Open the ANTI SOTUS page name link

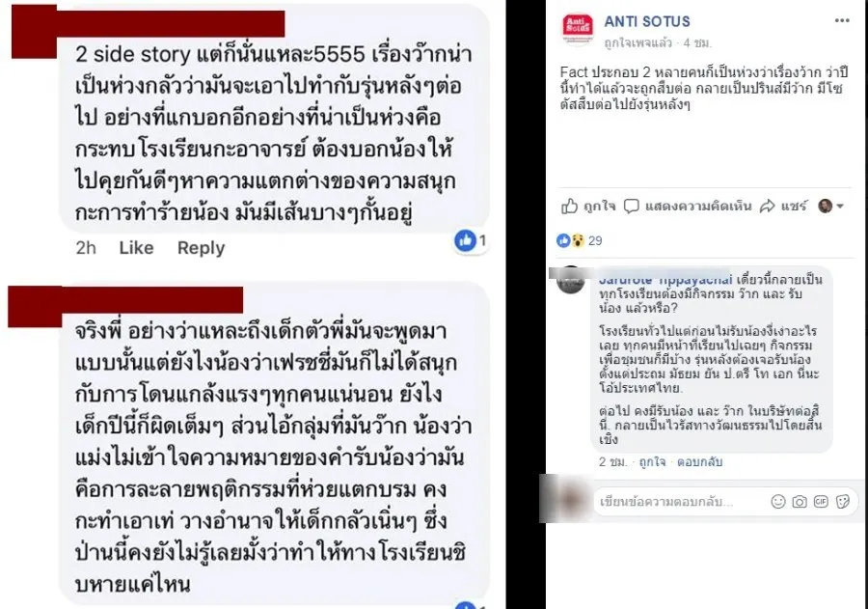coord(647,21)
